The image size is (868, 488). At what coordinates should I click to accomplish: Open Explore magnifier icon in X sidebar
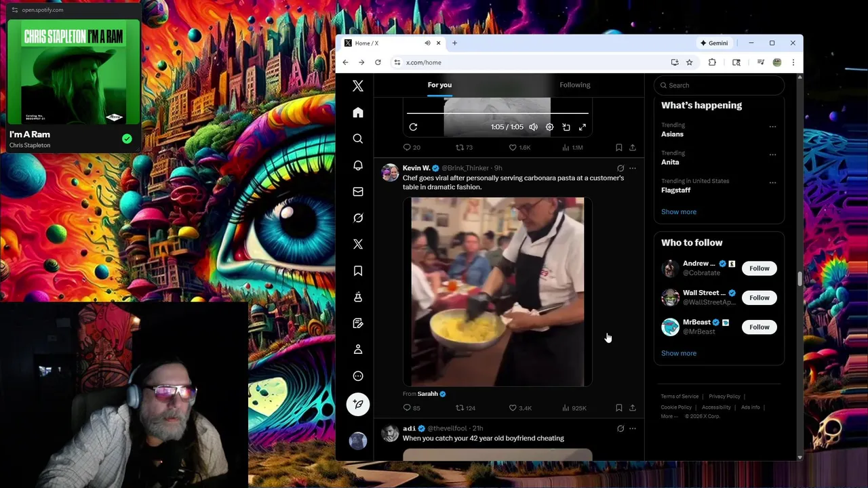coord(358,139)
